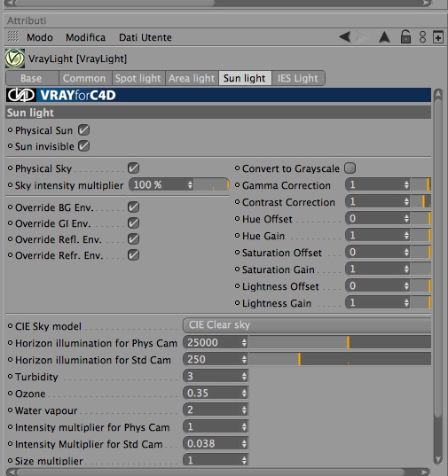Click Gamma Correction stepper arrows

[406, 185]
